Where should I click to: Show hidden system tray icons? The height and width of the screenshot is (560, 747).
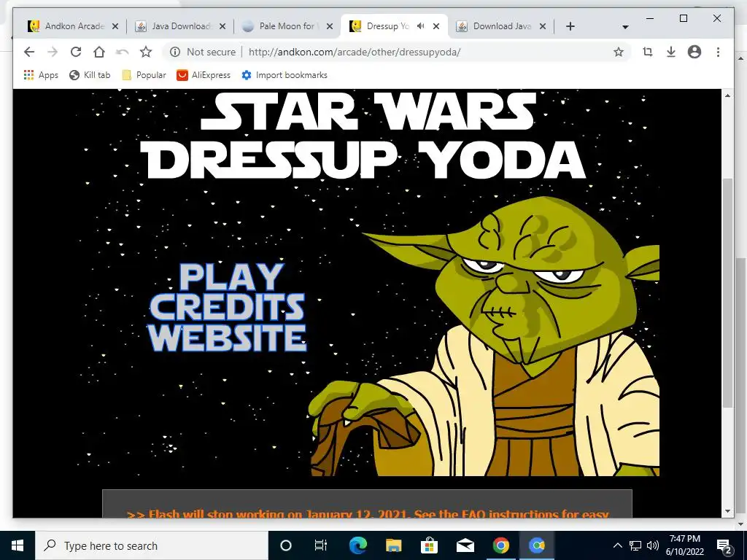tap(617, 545)
